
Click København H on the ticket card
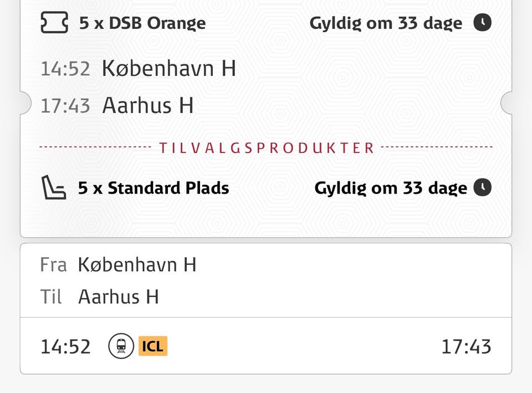pyautogui.click(x=169, y=69)
